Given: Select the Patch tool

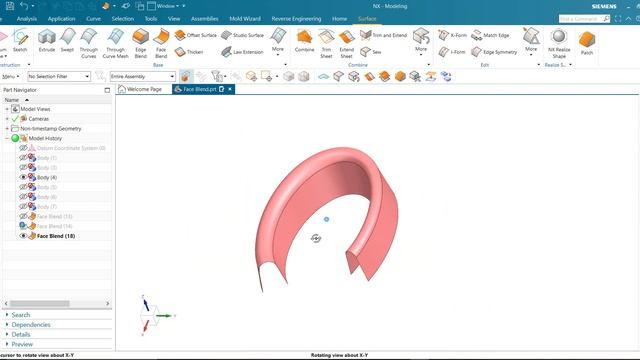Looking at the screenshot, I should (x=587, y=42).
